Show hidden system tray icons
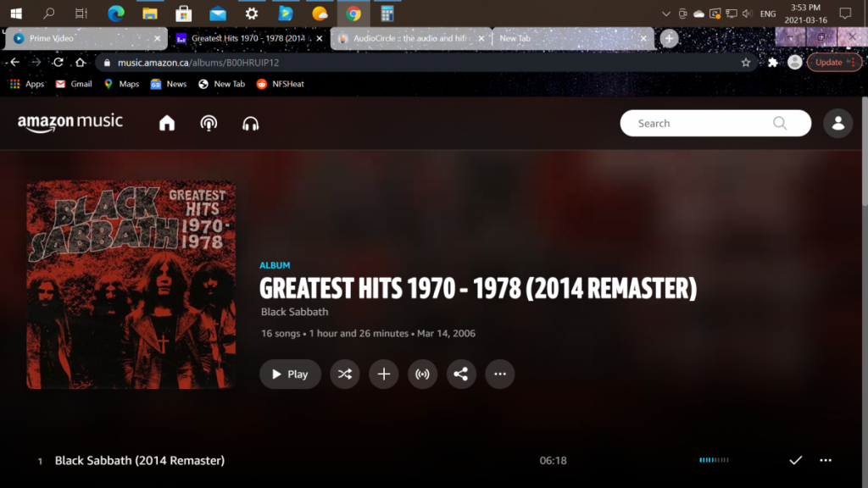The width and height of the screenshot is (868, 488). click(666, 14)
